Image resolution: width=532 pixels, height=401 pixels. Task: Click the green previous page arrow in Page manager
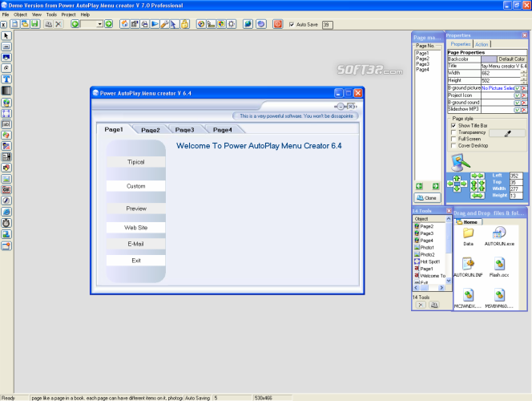(x=419, y=186)
